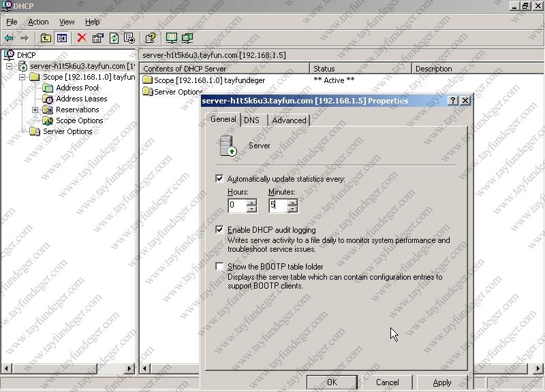Click the Description column header
Image resolution: width=545 pixels, height=392 pixels.
point(478,69)
